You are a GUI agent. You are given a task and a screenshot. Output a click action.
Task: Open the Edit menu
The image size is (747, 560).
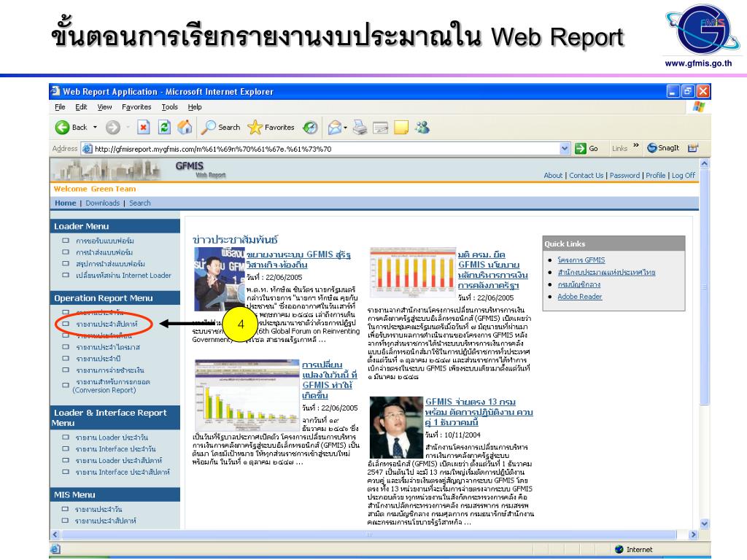click(x=81, y=107)
